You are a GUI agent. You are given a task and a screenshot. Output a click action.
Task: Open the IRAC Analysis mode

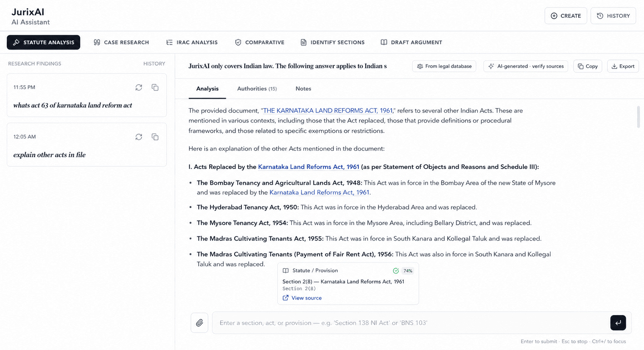pyautogui.click(x=192, y=42)
